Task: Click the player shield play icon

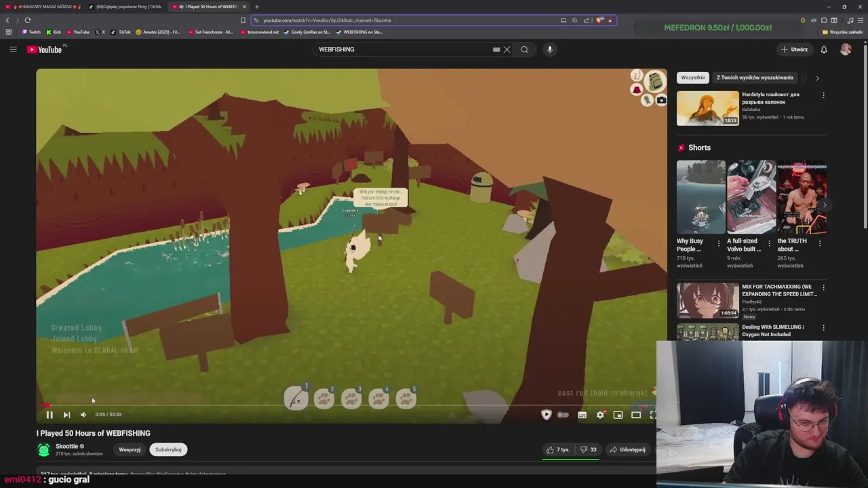Action: tap(546, 415)
